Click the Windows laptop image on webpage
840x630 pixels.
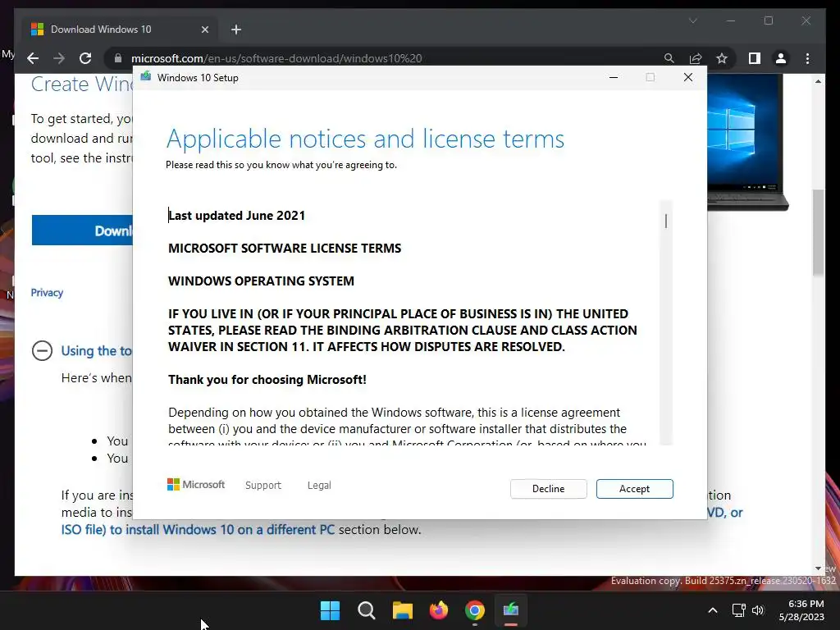[x=747, y=142]
